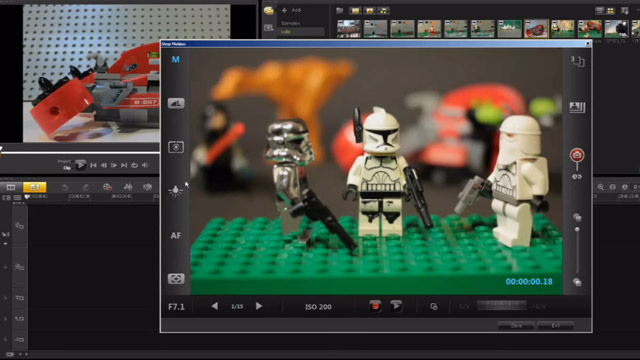The image size is (640, 360).
Task: Adjust the onion skin vertical slider
Action: pos(577,230)
